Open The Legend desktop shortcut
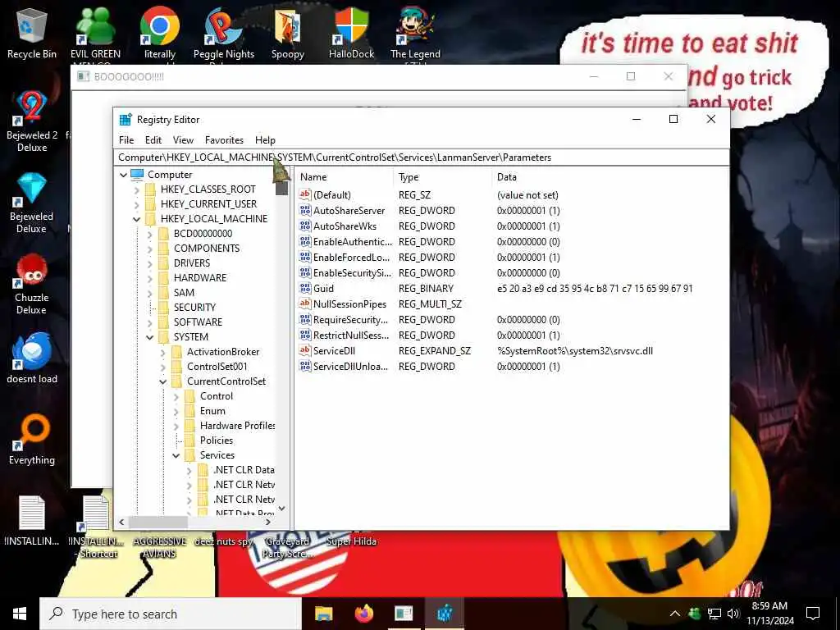The image size is (840, 630). click(x=415, y=32)
